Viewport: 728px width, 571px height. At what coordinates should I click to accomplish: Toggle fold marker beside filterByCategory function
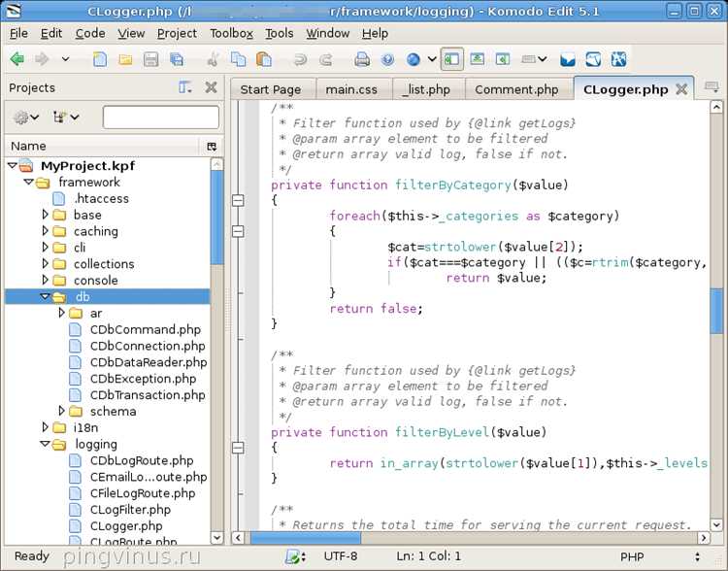tap(237, 200)
